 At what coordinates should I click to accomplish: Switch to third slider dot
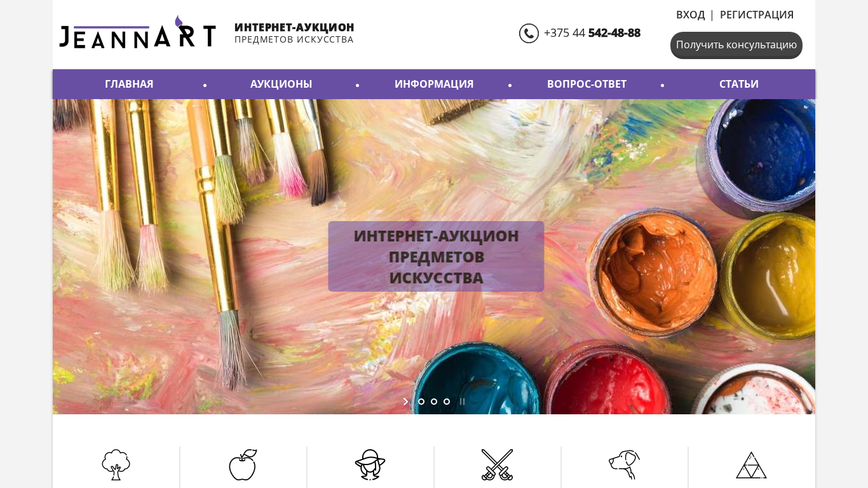tap(434, 402)
